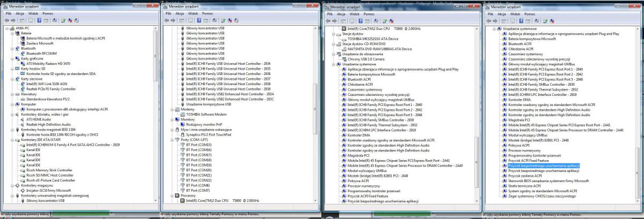
Task: Open Akcja menu in the ANIA-PC window
Action: [x=20, y=13]
